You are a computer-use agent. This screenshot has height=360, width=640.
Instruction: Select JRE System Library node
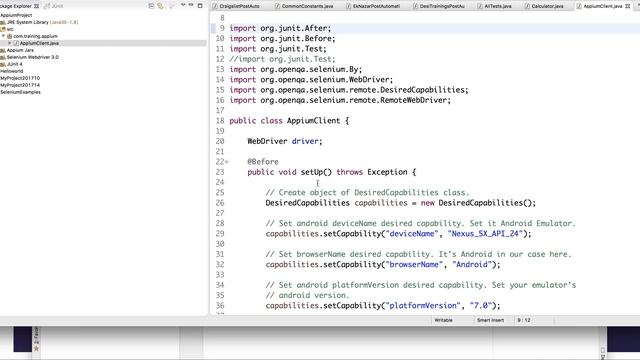42,22
